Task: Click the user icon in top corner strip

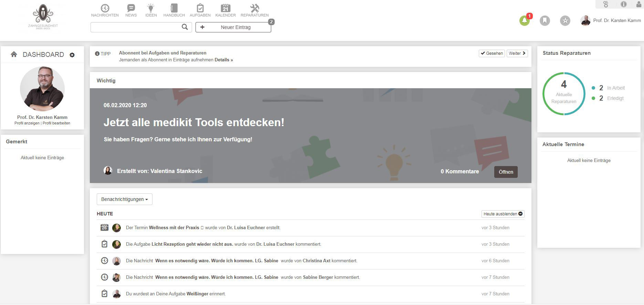Action: [x=639, y=4]
